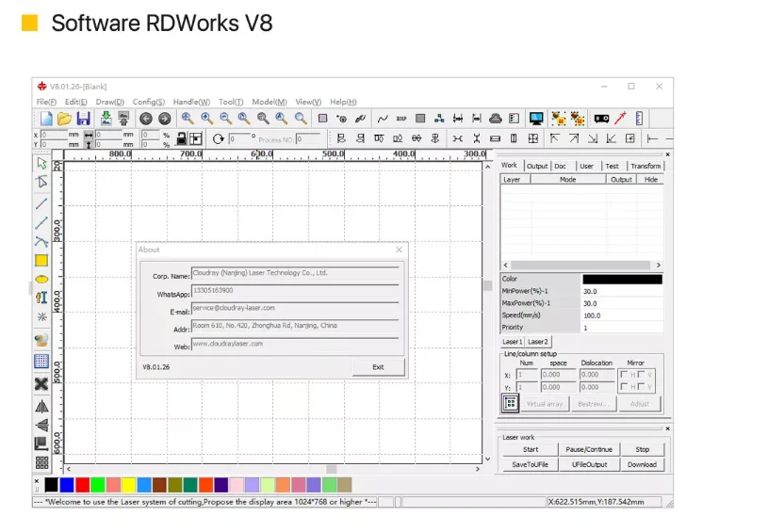
Task: Open the Handle(W) menu
Action: (x=191, y=102)
